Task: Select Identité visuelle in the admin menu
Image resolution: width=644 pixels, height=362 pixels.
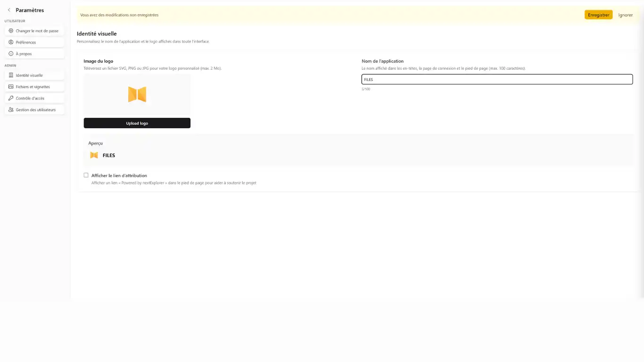Action: point(34,75)
